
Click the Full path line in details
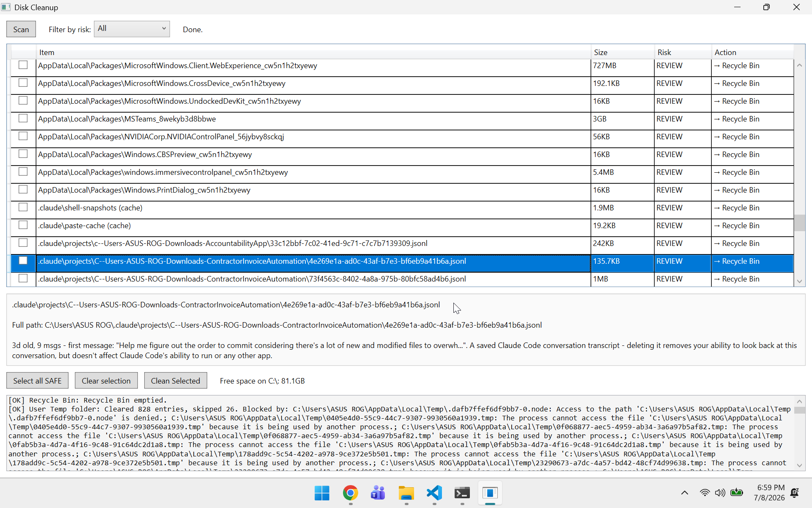coord(277,325)
